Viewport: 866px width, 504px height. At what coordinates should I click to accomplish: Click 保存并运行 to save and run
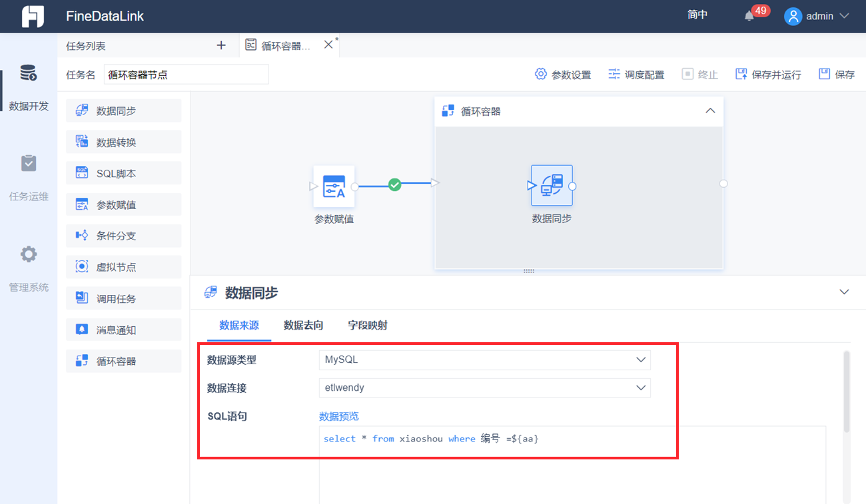pos(768,75)
